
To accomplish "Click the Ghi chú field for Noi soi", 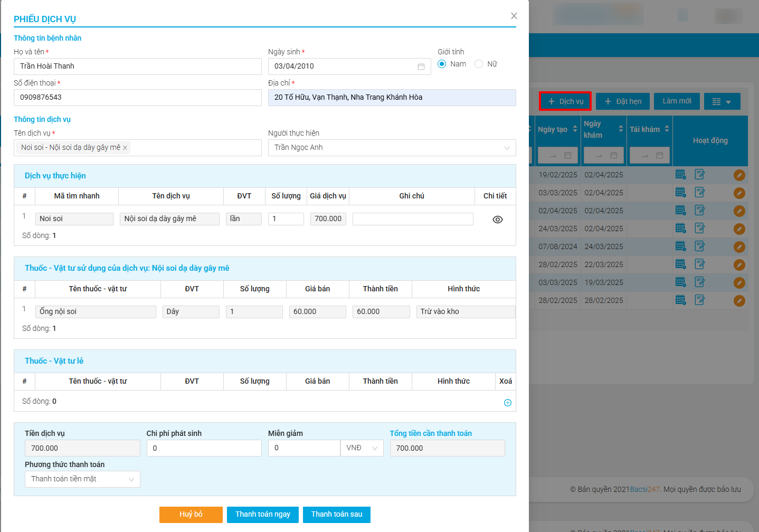I will click(413, 219).
